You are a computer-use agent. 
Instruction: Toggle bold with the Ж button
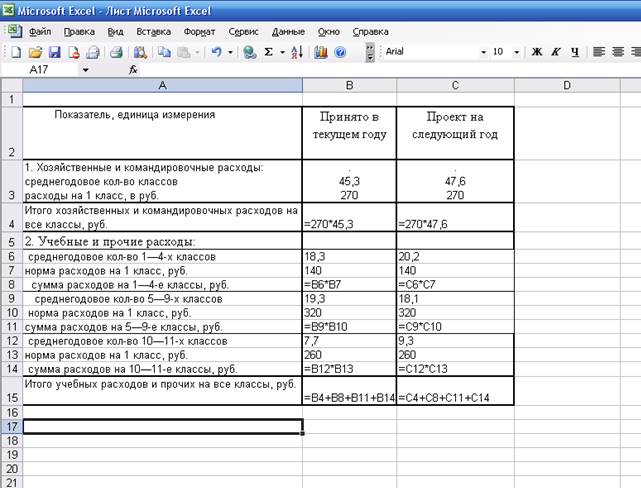click(537, 52)
